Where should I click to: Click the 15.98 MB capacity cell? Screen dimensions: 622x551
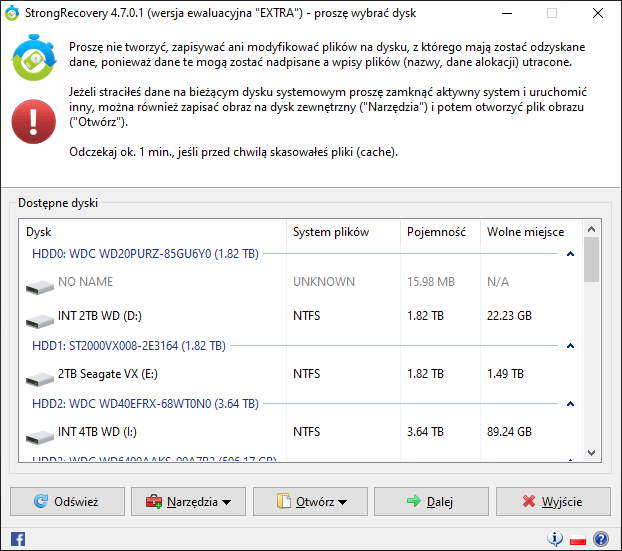431,282
